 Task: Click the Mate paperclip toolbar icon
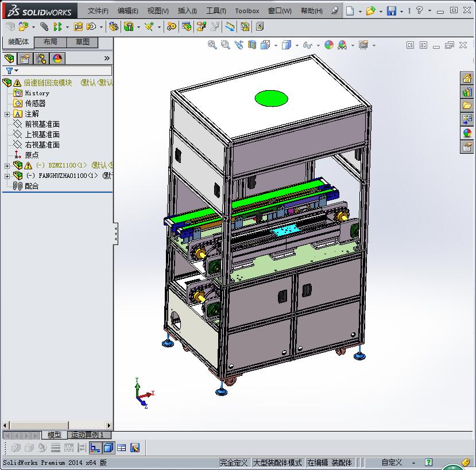click(x=44, y=27)
